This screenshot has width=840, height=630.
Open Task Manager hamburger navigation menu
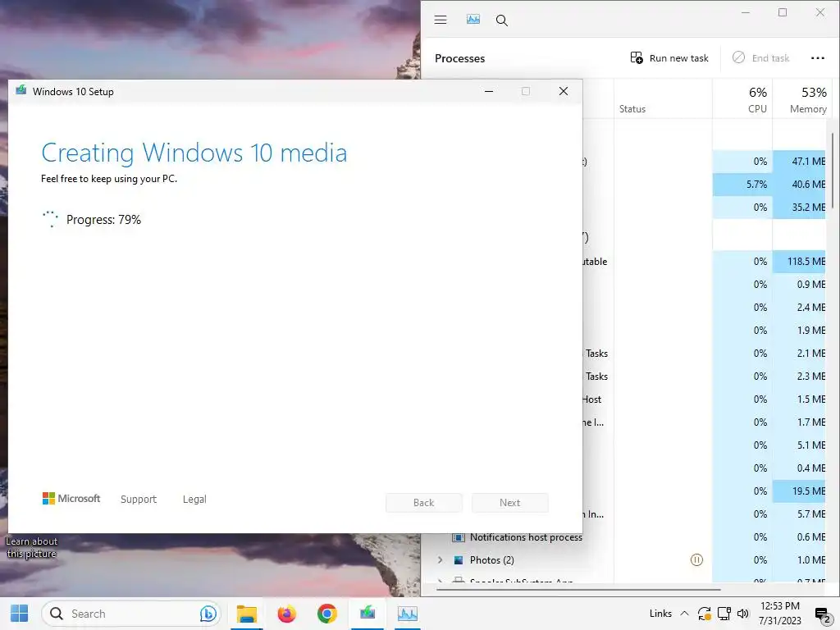click(441, 21)
